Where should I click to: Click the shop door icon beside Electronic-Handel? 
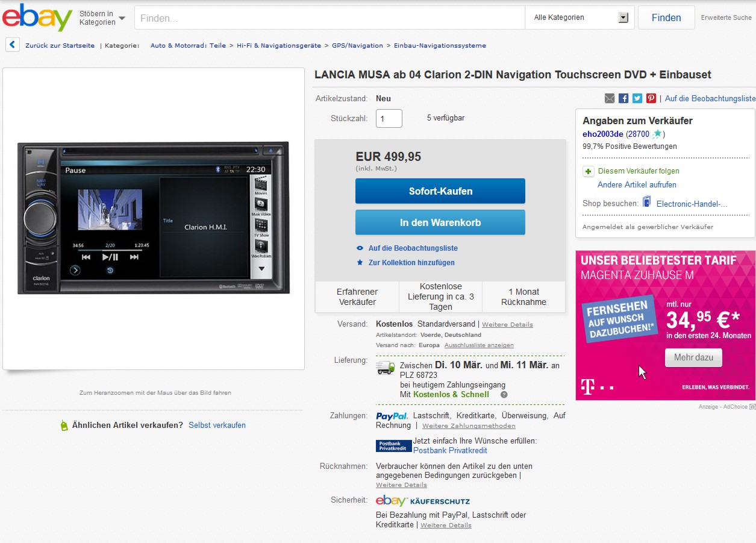[x=647, y=202]
